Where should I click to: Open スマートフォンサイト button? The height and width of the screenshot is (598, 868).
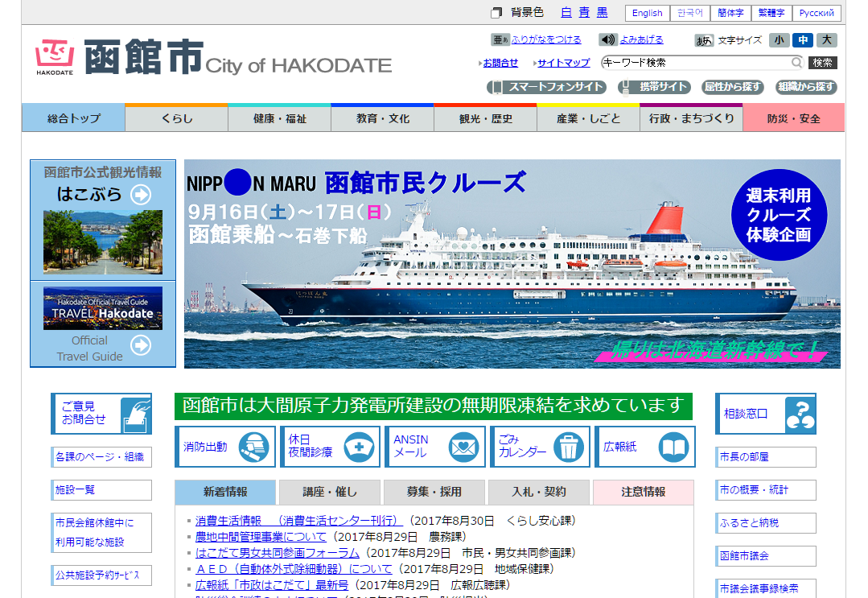coord(546,87)
